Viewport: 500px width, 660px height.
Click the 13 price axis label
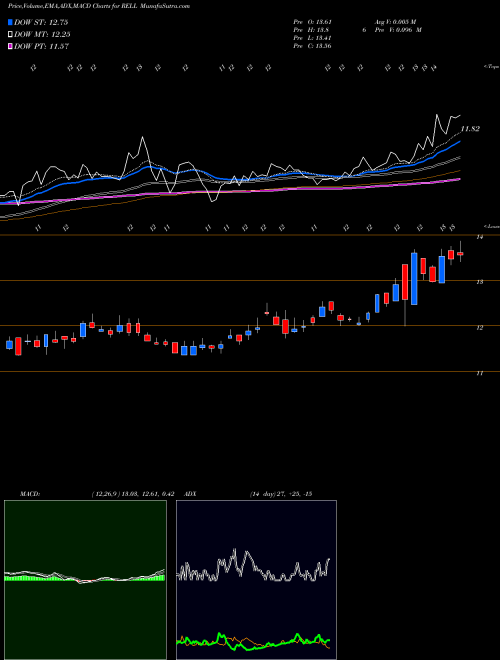click(x=479, y=282)
